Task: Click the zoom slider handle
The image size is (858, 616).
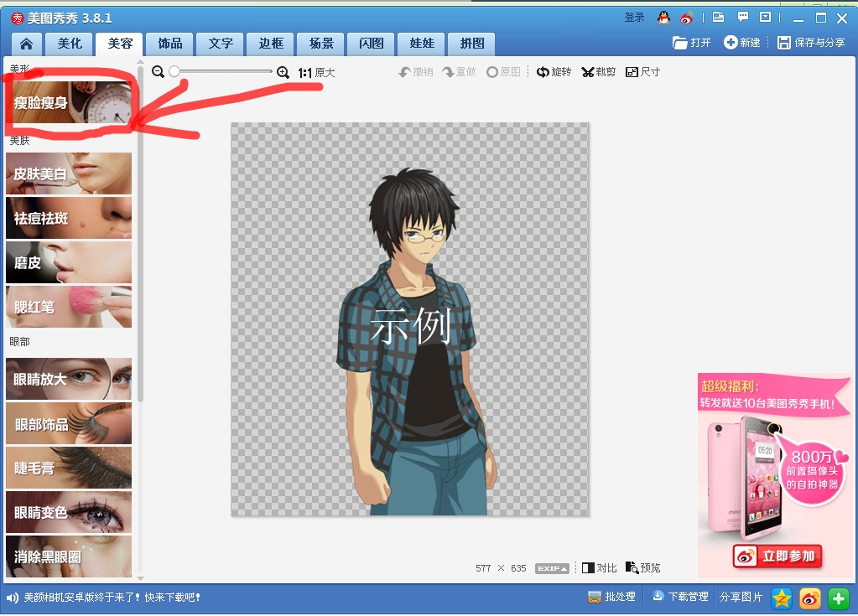Action: pos(174,71)
